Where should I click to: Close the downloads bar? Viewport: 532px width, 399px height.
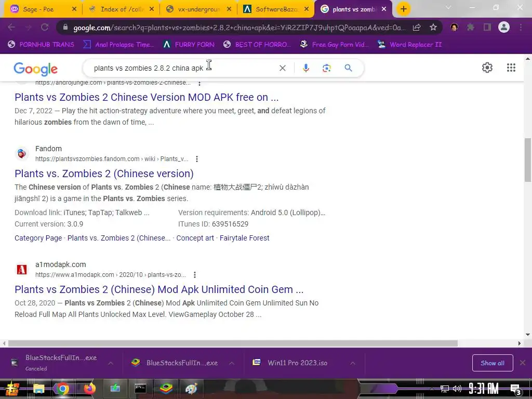click(x=523, y=363)
